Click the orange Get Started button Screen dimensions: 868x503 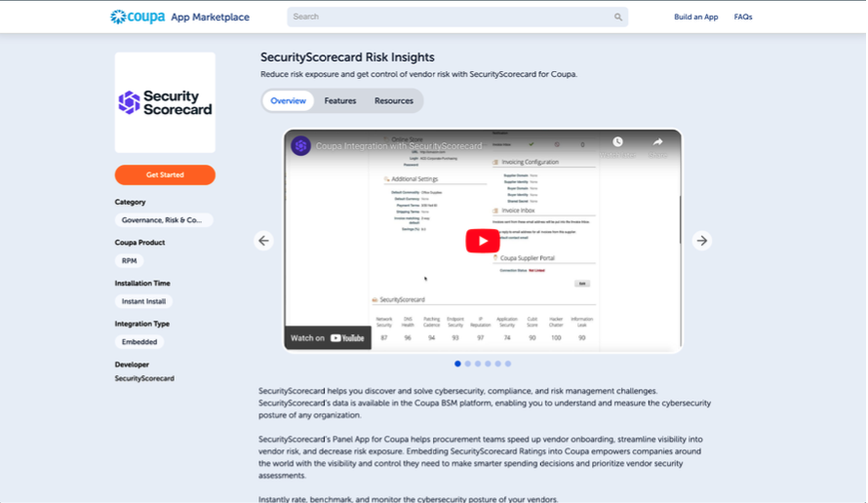[x=165, y=174]
